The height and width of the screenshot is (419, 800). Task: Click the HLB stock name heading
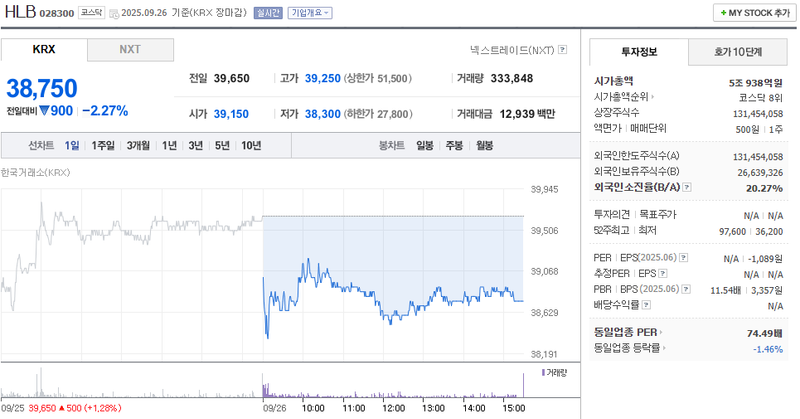(20, 12)
